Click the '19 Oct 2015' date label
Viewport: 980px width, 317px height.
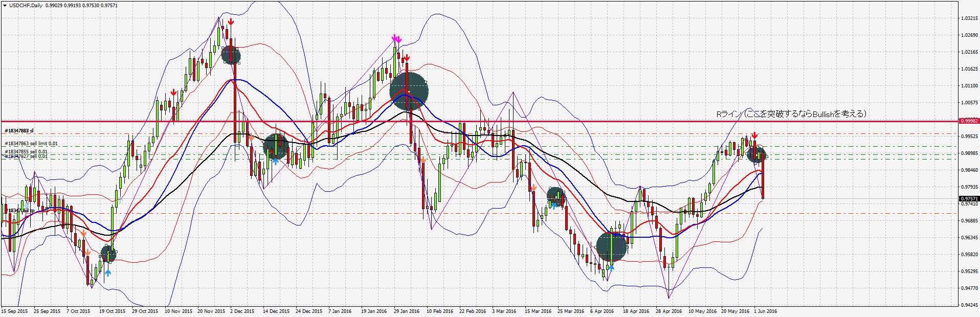(x=113, y=311)
